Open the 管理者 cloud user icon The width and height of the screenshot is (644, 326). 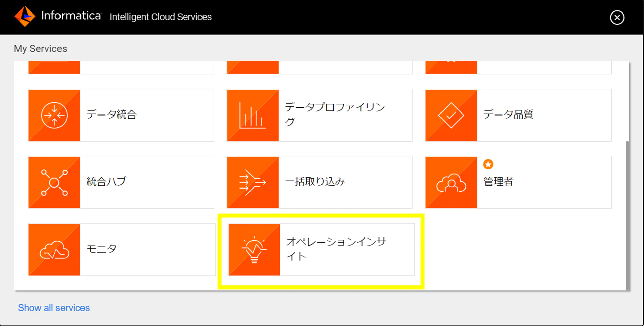(x=451, y=182)
